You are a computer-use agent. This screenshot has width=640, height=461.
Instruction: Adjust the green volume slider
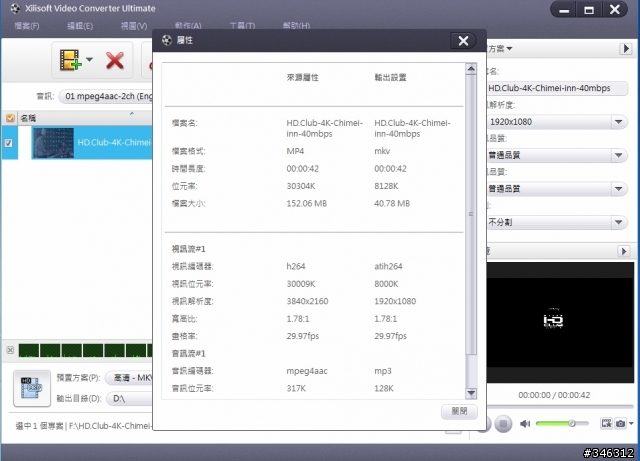tap(570, 424)
